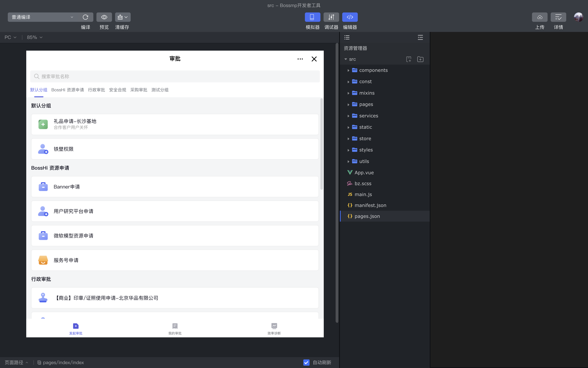588x368 pixels.
Task: Expand the styles folder
Action: (x=348, y=150)
